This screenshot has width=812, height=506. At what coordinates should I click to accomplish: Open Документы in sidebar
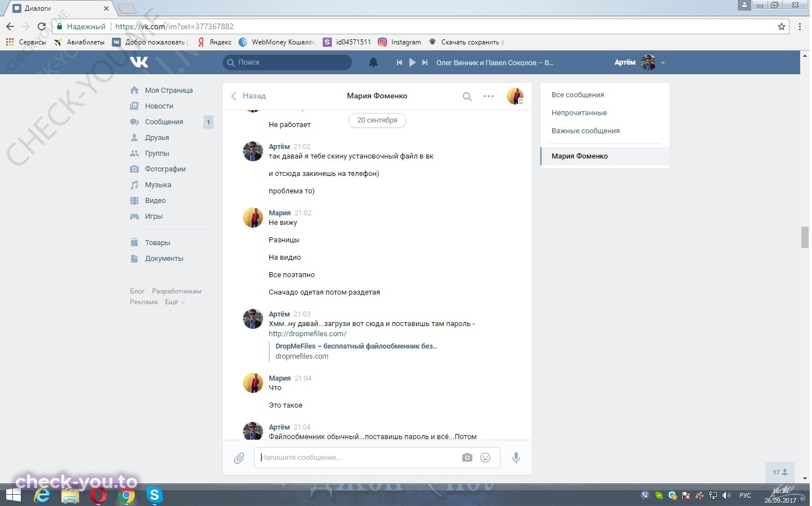[164, 259]
